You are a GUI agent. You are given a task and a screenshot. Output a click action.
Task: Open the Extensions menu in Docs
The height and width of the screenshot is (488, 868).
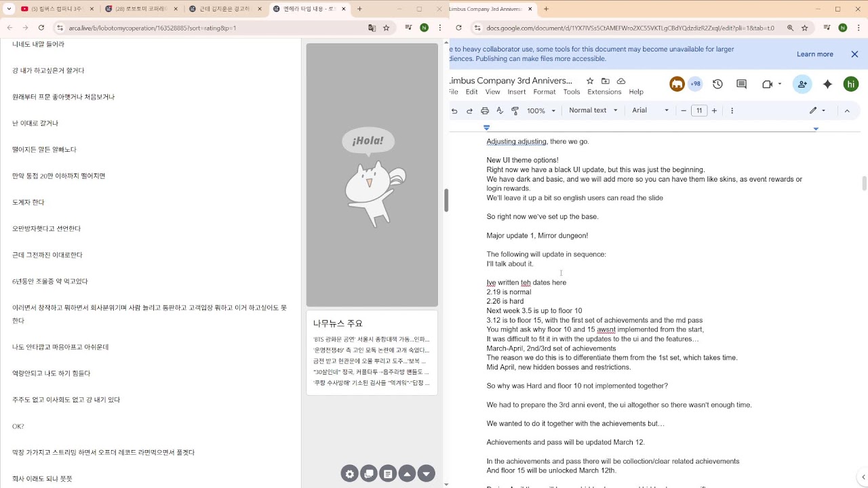(604, 92)
